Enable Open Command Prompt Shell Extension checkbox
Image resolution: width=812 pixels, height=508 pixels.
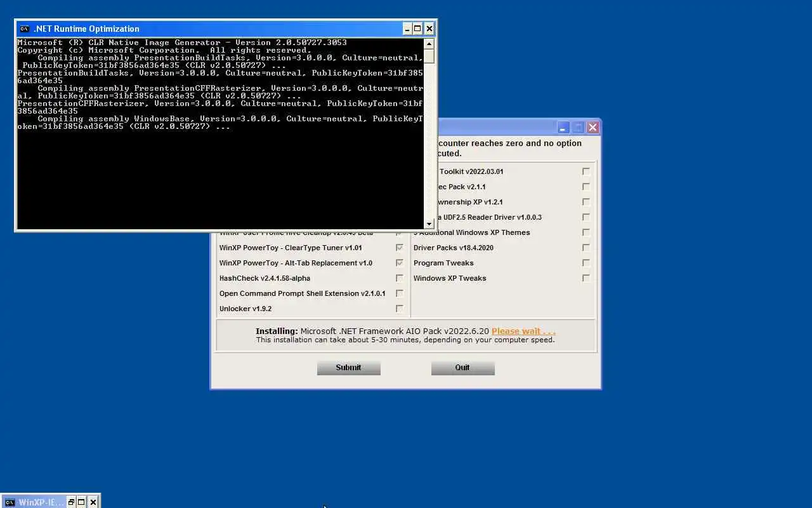(x=400, y=293)
